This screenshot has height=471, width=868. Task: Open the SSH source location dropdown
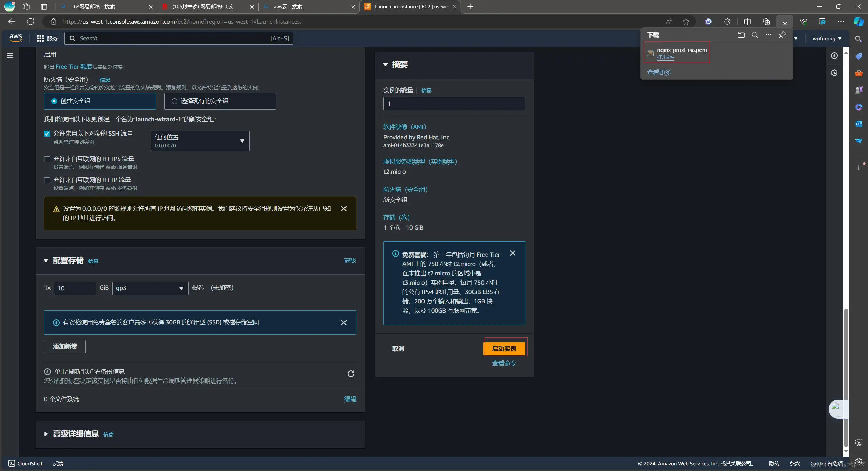(200, 141)
